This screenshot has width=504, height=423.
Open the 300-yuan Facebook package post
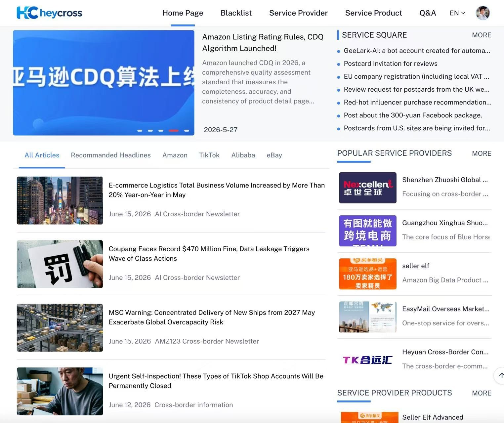tap(413, 115)
